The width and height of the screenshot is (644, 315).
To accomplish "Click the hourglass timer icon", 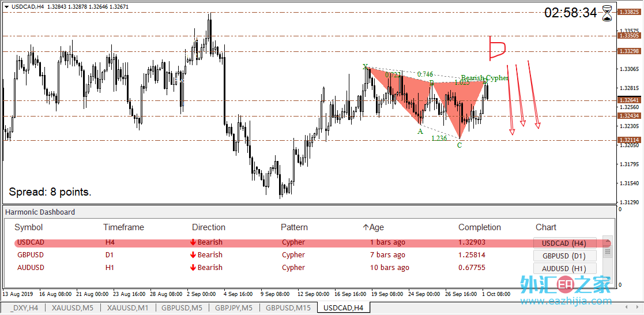I will [607, 13].
